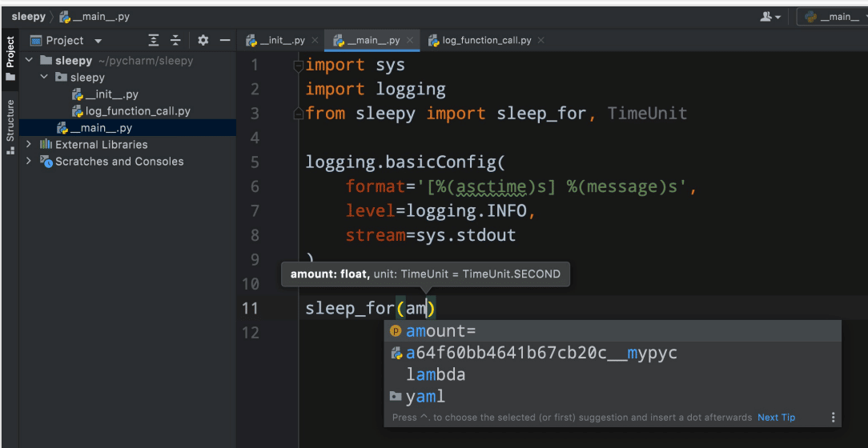Expand External Libraries node
Image resolution: width=868 pixels, height=448 pixels.
(x=30, y=145)
